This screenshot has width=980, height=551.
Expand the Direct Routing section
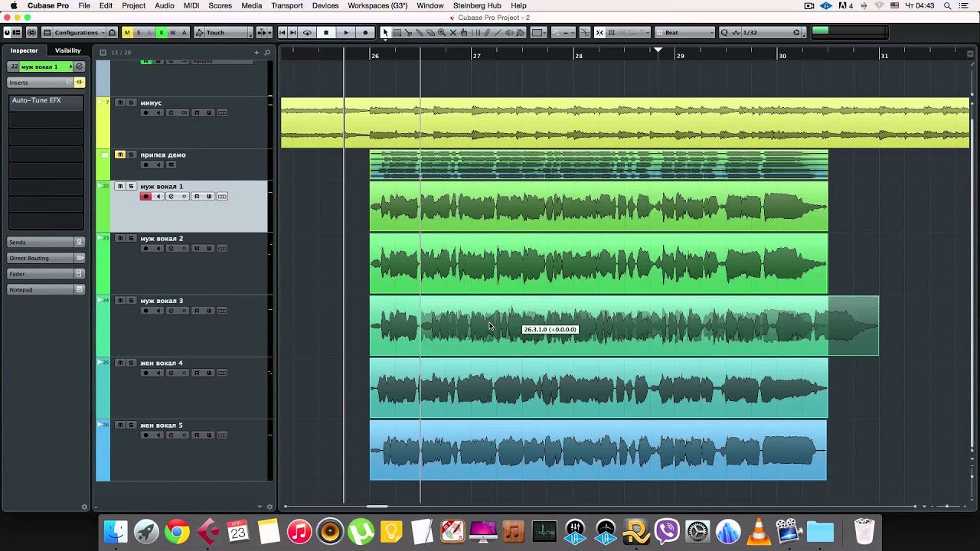(41, 258)
